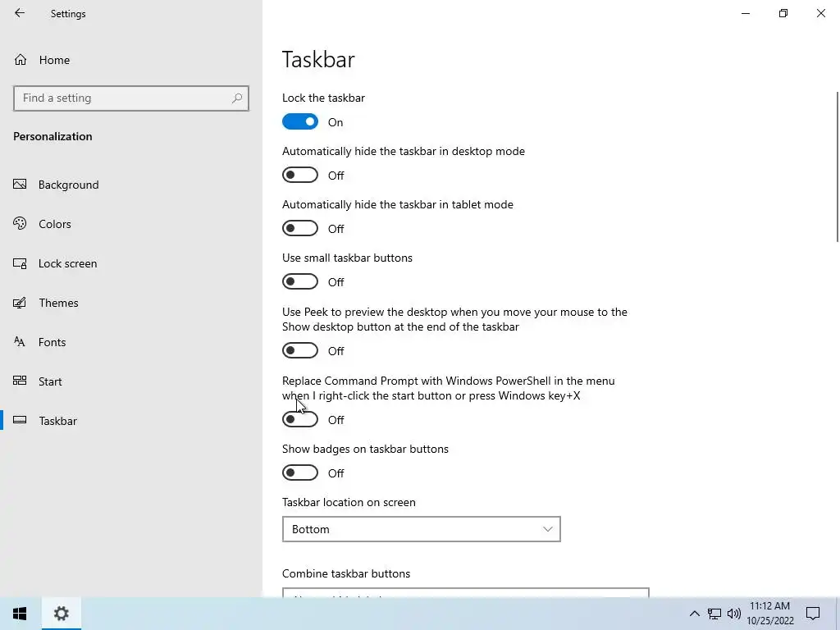Click the Taskbar page heading
The height and width of the screenshot is (630, 840).
coord(318,59)
